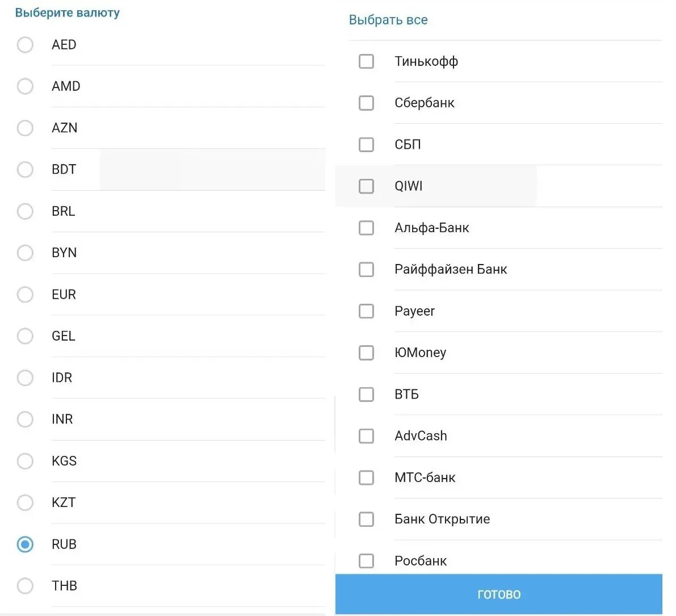Choose KZT currency radio button
Image resolution: width=676 pixels, height=616 pixels.
25,502
